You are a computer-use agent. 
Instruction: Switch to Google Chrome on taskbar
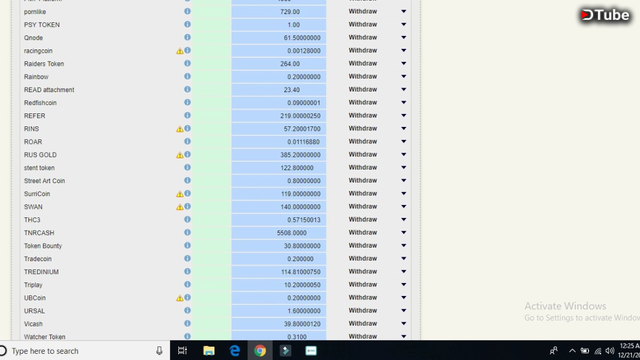260,351
